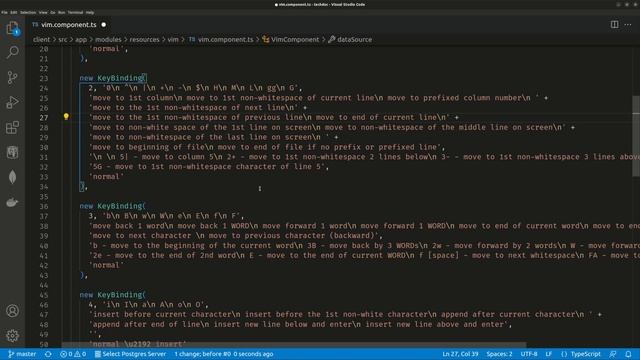Viewport: 640px width, 360px height.
Task: Expand the vim.component.ts breadcrumb
Action: [x=221, y=40]
